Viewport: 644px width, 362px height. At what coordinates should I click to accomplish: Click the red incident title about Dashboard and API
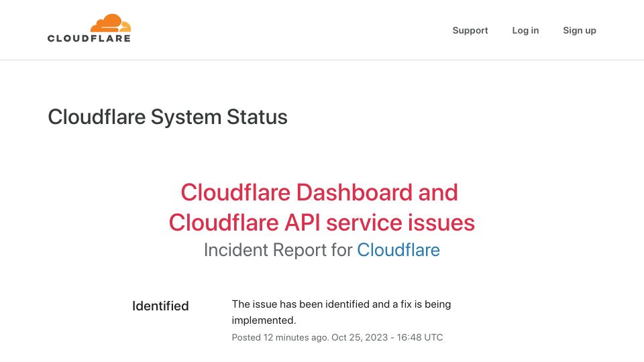321,207
